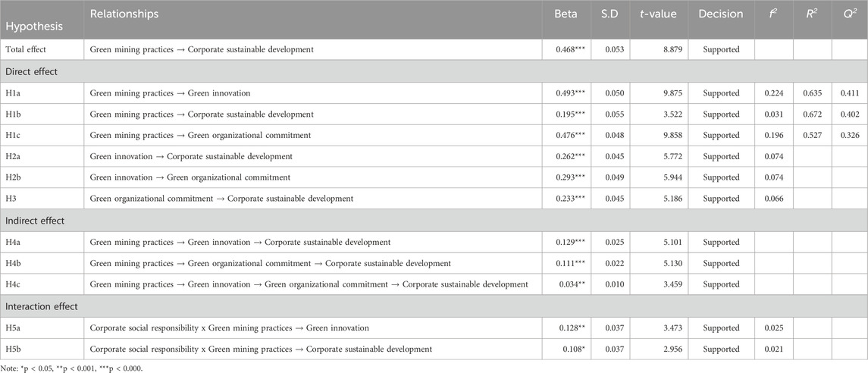The image size is (868, 373).
Task: Select f² value 0.196
Action: (x=774, y=136)
